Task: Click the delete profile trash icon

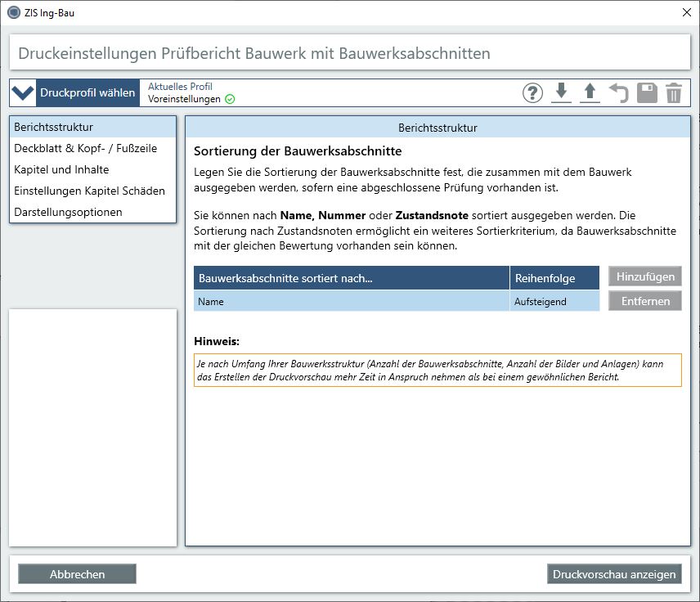Action: pos(674,93)
